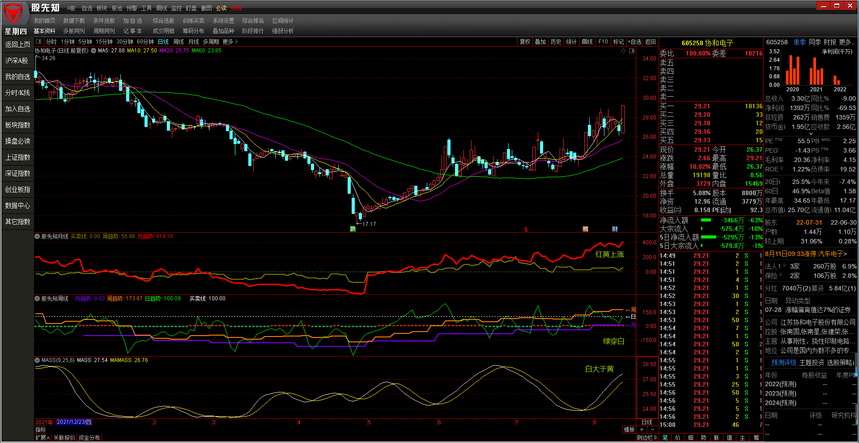Select the 单季 financial tab
Image resolution: width=859 pixels, height=443 pixels.
[799, 42]
